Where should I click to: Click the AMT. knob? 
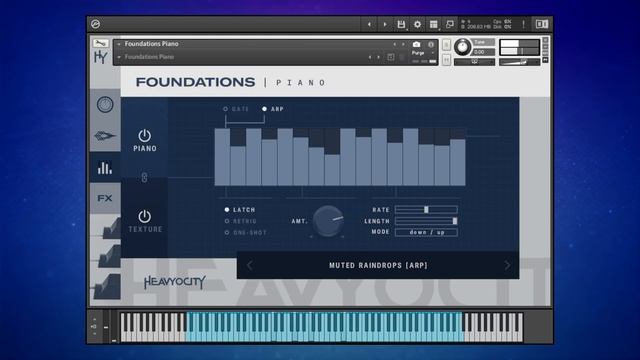click(x=328, y=221)
